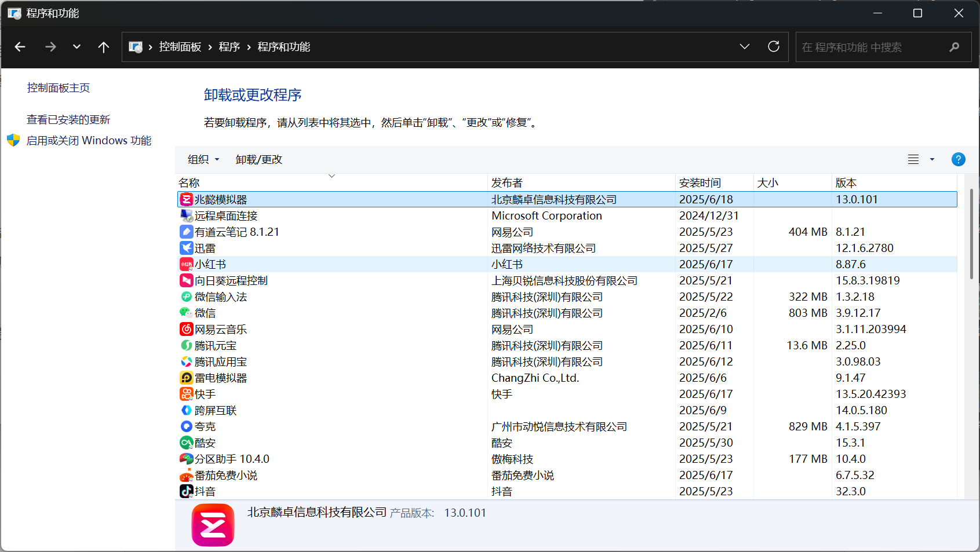
Task: Expand the address bar history dropdown
Action: (745, 47)
